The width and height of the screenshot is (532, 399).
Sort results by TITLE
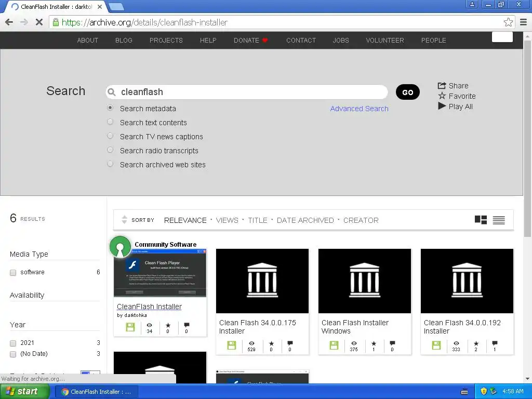click(x=258, y=220)
